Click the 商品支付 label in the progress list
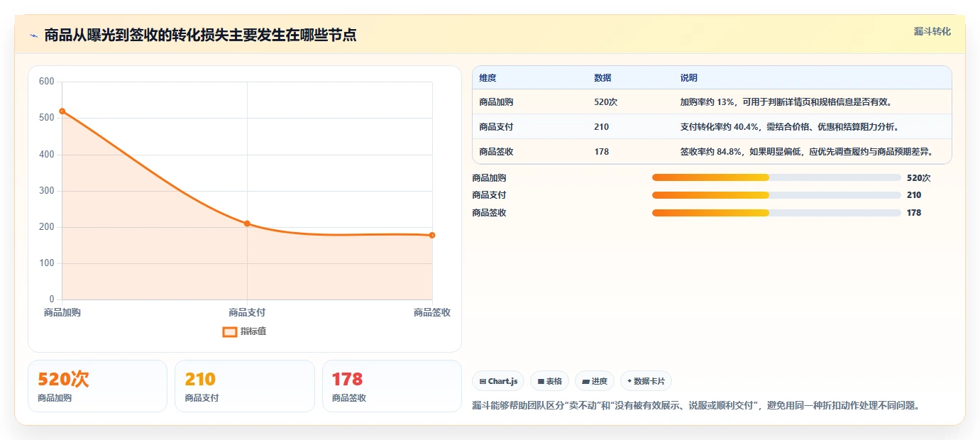 click(x=489, y=195)
